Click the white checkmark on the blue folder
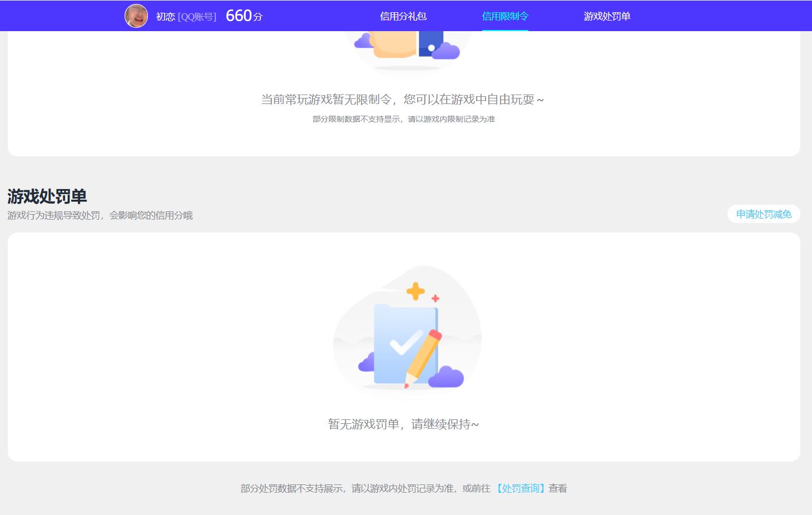Image resolution: width=812 pixels, height=515 pixels. [406, 342]
